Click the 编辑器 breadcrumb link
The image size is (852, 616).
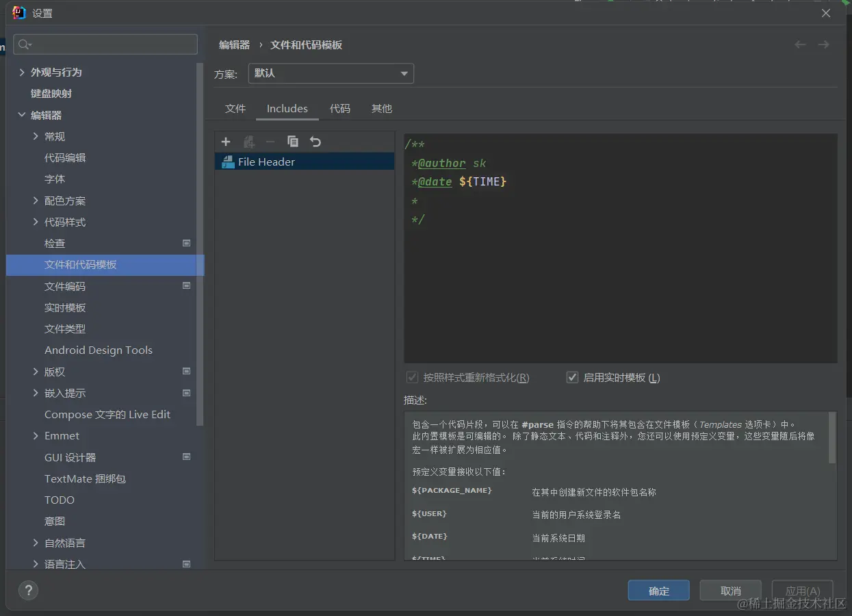(x=235, y=44)
